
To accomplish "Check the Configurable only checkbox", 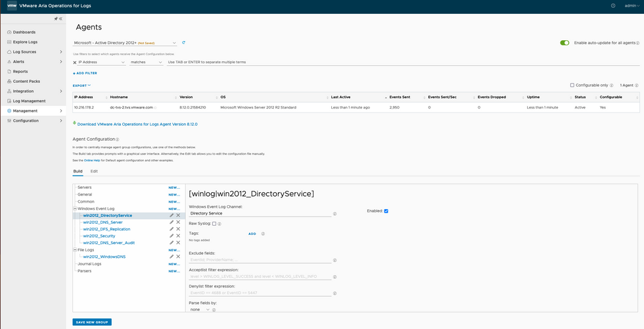I will click(x=572, y=85).
